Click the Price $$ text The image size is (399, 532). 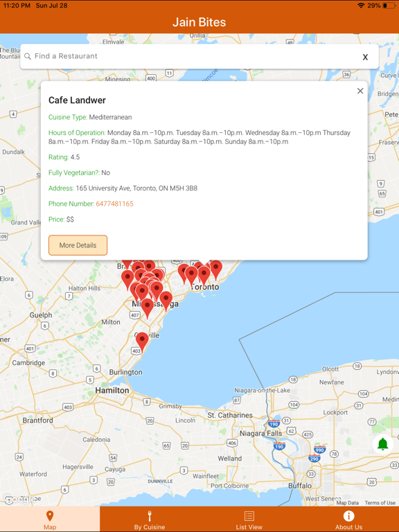(61, 220)
